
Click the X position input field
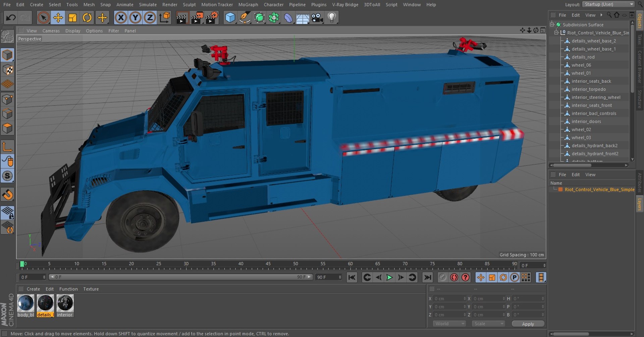click(x=449, y=299)
